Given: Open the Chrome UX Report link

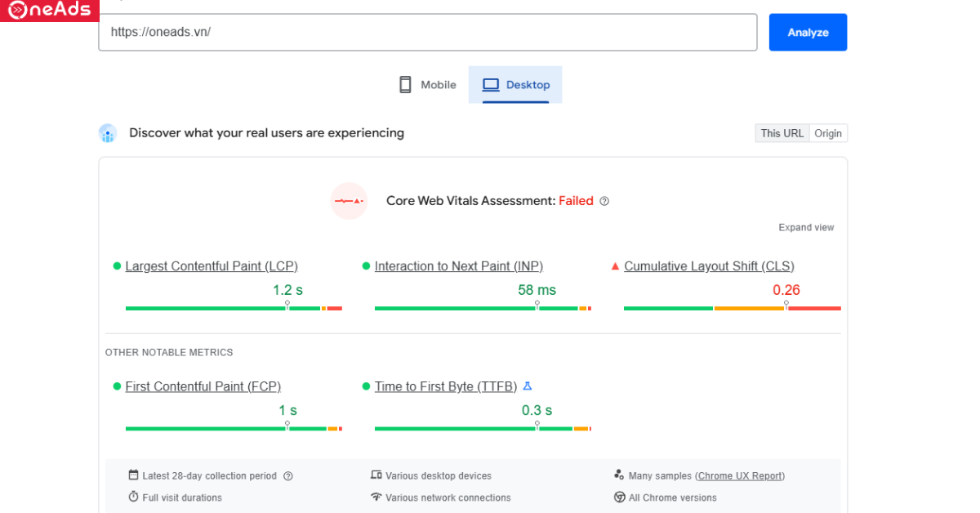Looking at the screenshot, I should coord(740,476).
